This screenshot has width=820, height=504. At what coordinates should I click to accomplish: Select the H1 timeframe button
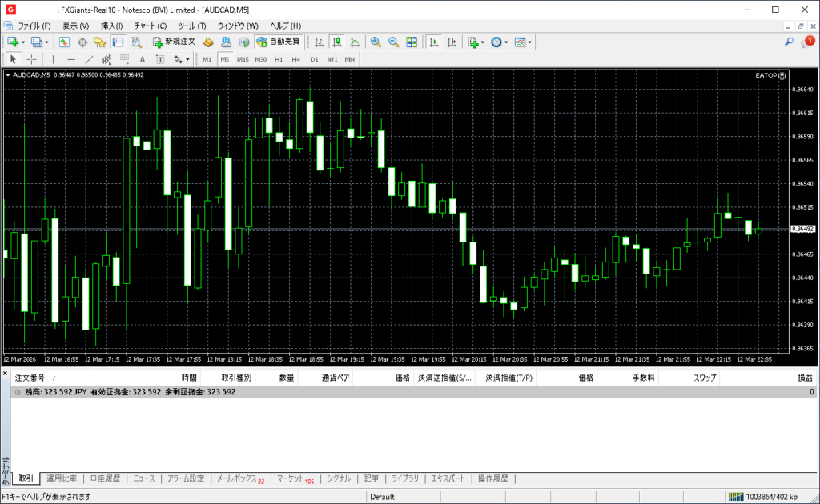pos(279,59)
